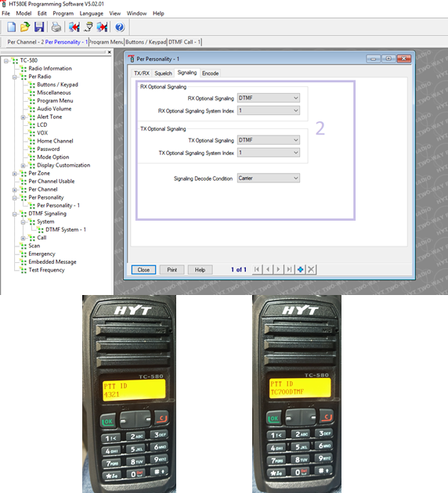Expand the Alert Tone tree node

point(23,117)
